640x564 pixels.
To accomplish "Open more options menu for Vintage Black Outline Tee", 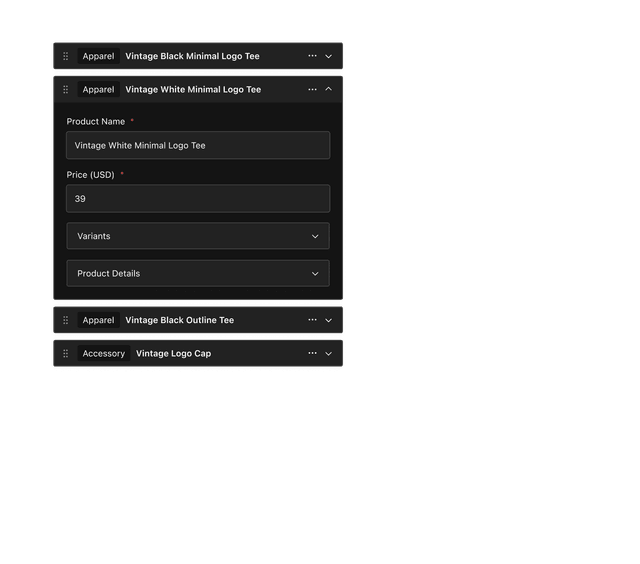I will [312, 321].
